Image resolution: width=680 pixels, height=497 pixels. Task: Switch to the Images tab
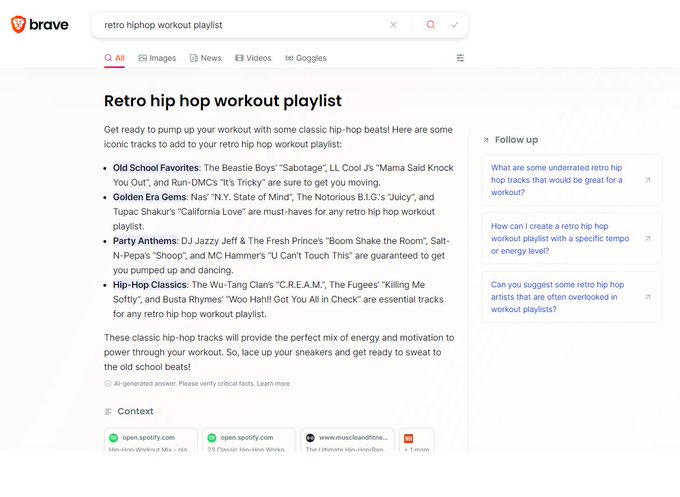click(x=157, y=58)
